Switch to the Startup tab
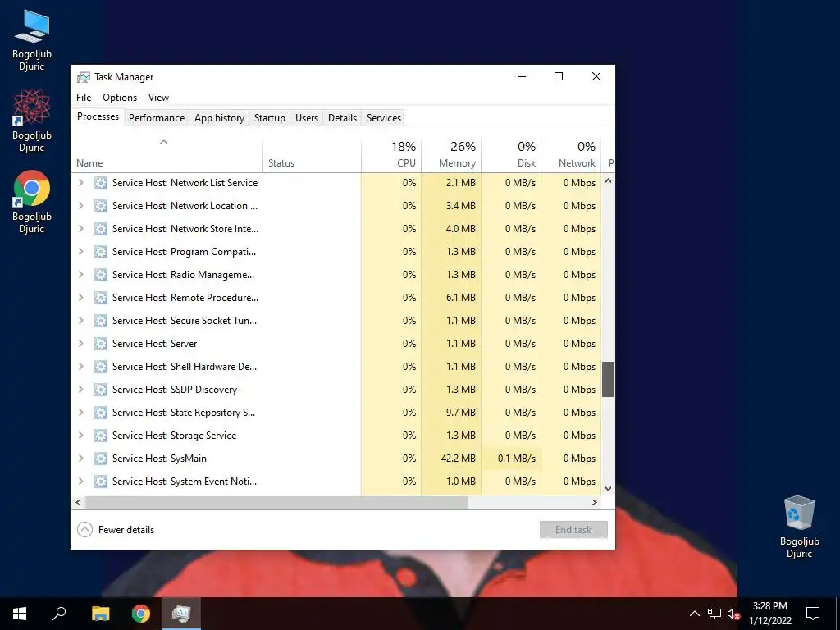The image size is (840, 630). 269,118
